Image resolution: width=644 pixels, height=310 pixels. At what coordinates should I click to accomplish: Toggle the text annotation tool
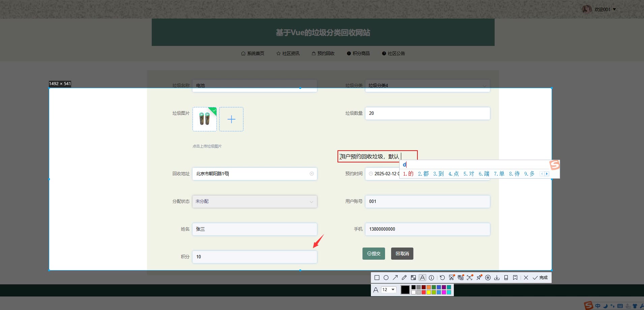click(x=422, y=278)
